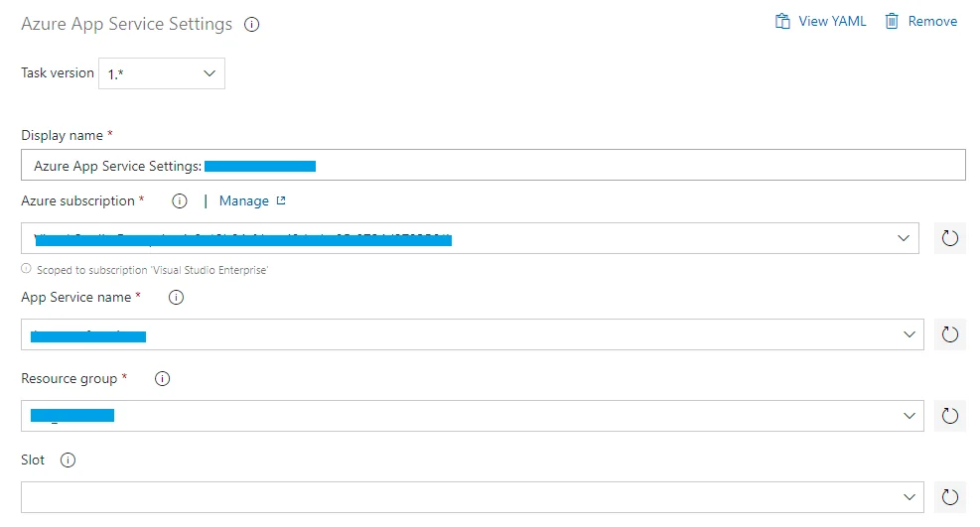The width and height of the screenshot is (980, 527).
Task: Click the View YAML link text
Action: 832,21
